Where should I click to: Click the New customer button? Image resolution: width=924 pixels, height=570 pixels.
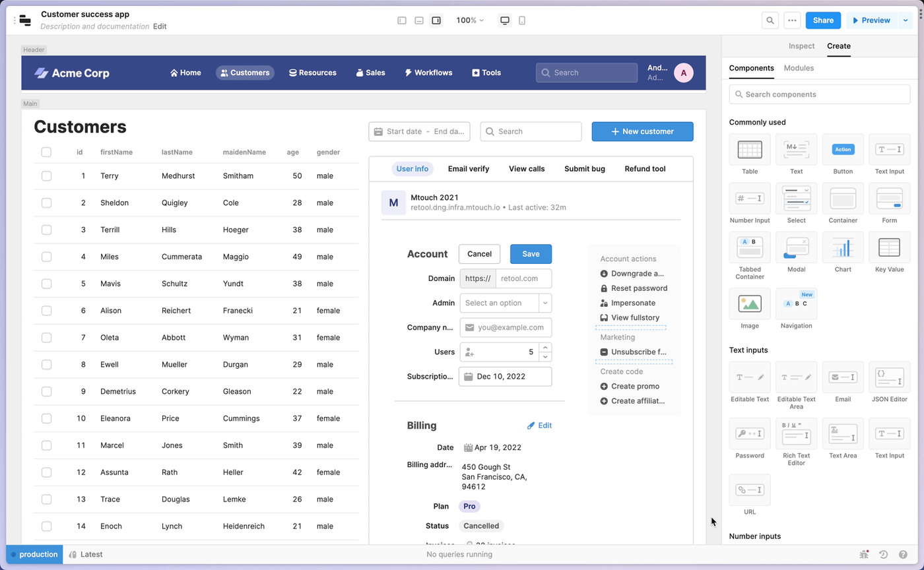click(x=642, y=131)
